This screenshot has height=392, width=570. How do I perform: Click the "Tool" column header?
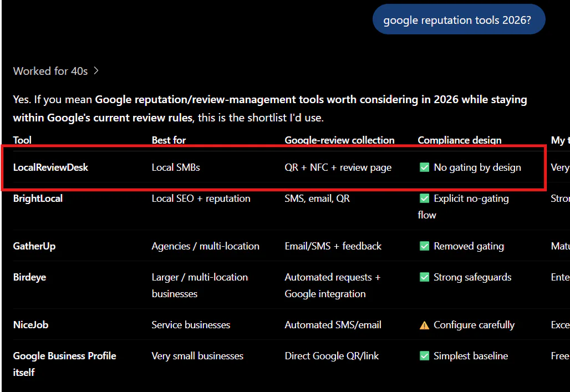pyautogui.click(x=22, y=140)
